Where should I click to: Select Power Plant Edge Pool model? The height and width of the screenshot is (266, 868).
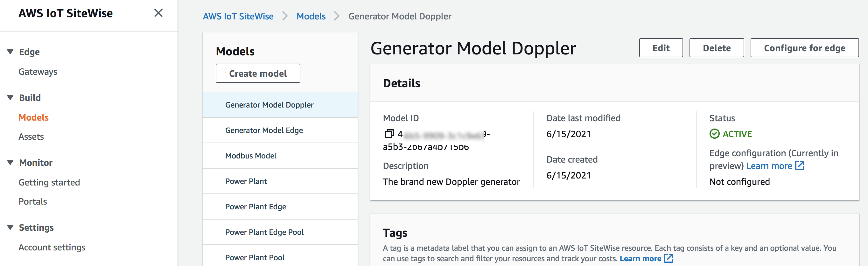(280, 232)
